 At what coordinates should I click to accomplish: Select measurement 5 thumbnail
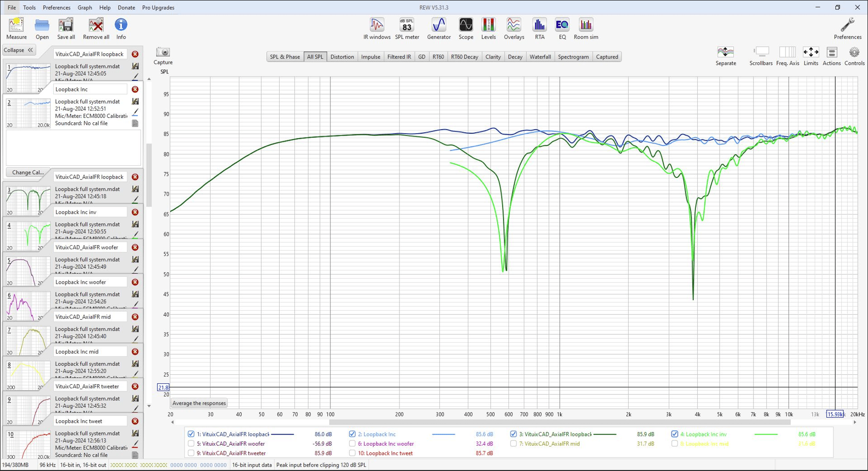(28, 271)
